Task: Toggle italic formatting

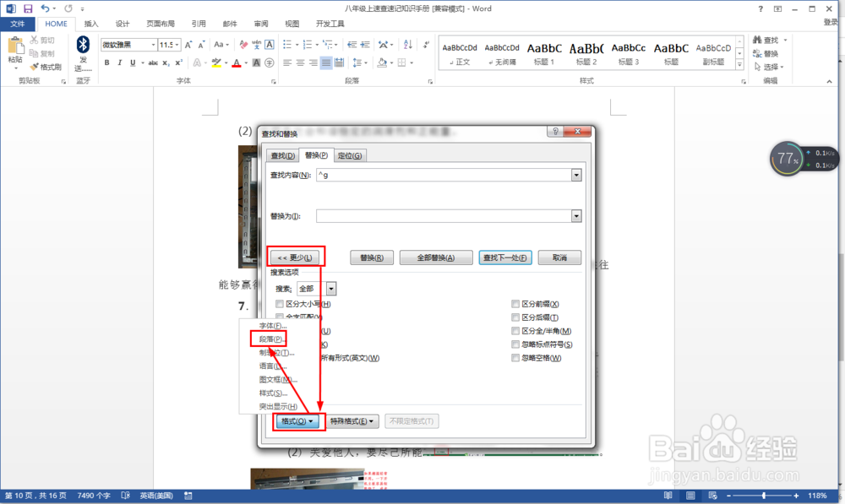Action: coord(119,62)
